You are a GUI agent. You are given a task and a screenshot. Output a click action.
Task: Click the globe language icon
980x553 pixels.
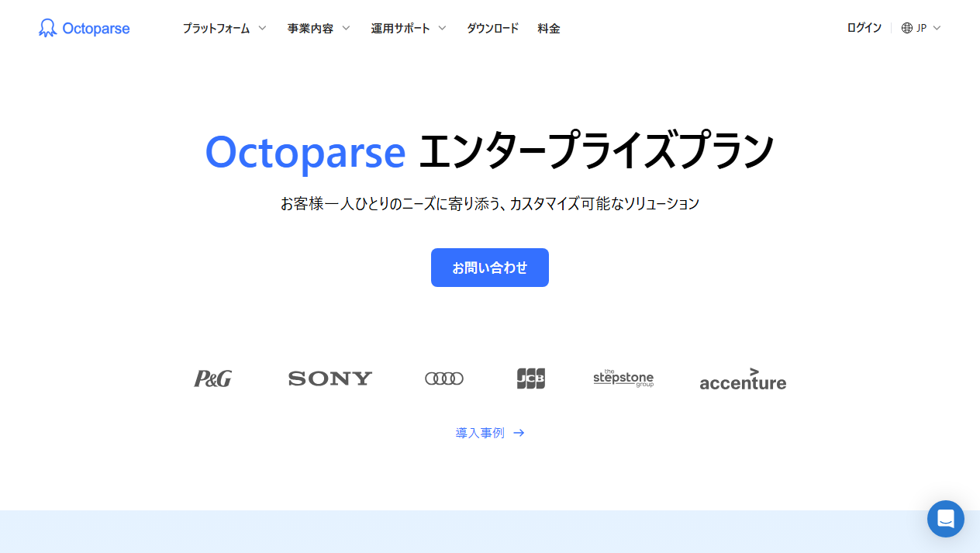907,28
